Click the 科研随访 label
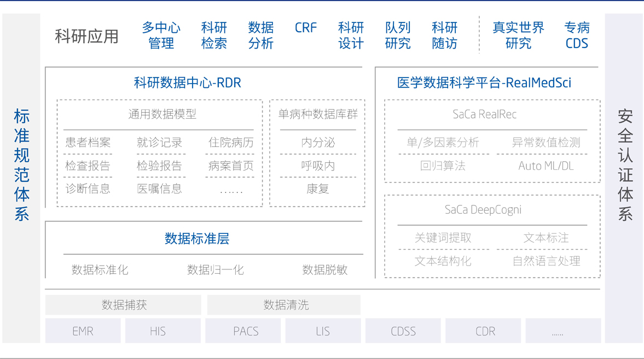 [444, 36]
